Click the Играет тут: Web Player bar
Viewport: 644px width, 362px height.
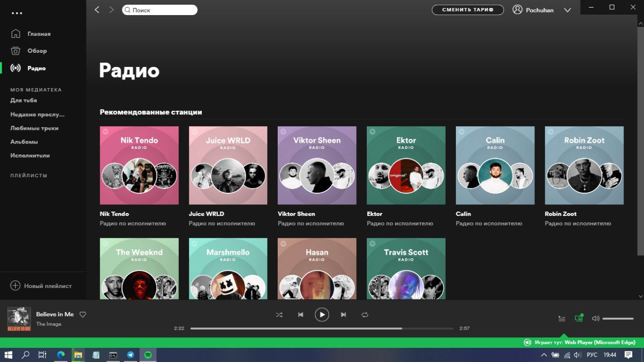[x=322, y=342]
